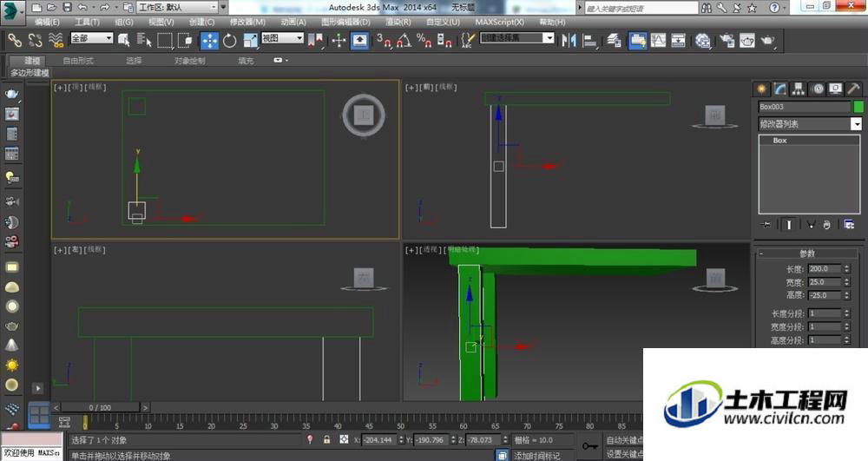Image resolution: width=868 pixels, height=461 pixels.
Task: Toggle the 3D Snaps magnet icon
Action: pyautogui.click(x=384, y=41)
